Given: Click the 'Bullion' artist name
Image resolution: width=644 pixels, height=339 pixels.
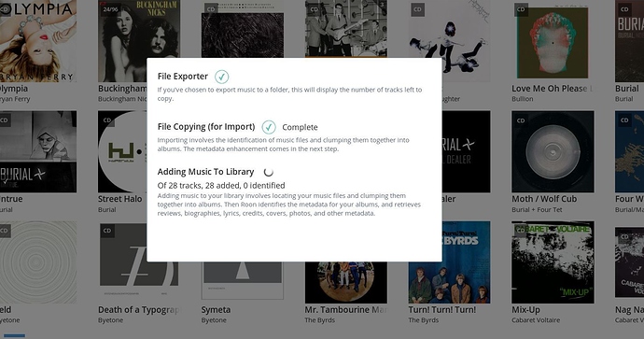Looking at the screenshot, I should [523, 99].
